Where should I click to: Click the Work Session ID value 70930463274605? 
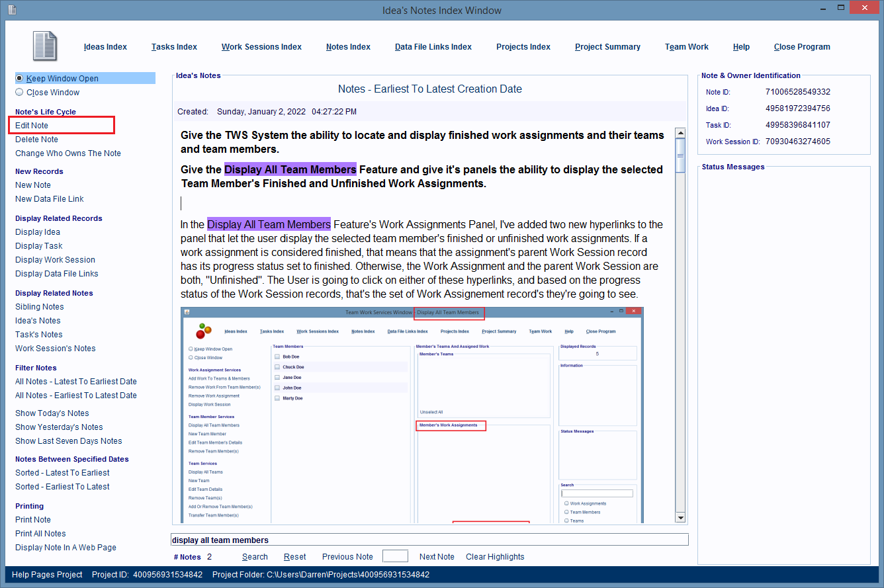tap(797, 142)
